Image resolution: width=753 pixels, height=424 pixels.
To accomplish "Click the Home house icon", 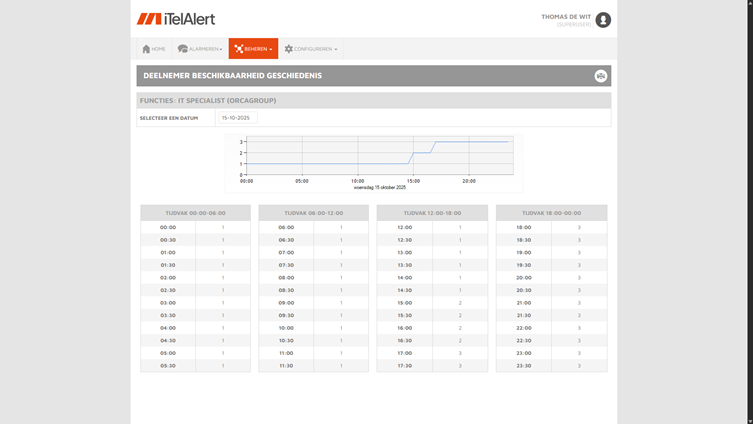I will (x=146, y=49).
